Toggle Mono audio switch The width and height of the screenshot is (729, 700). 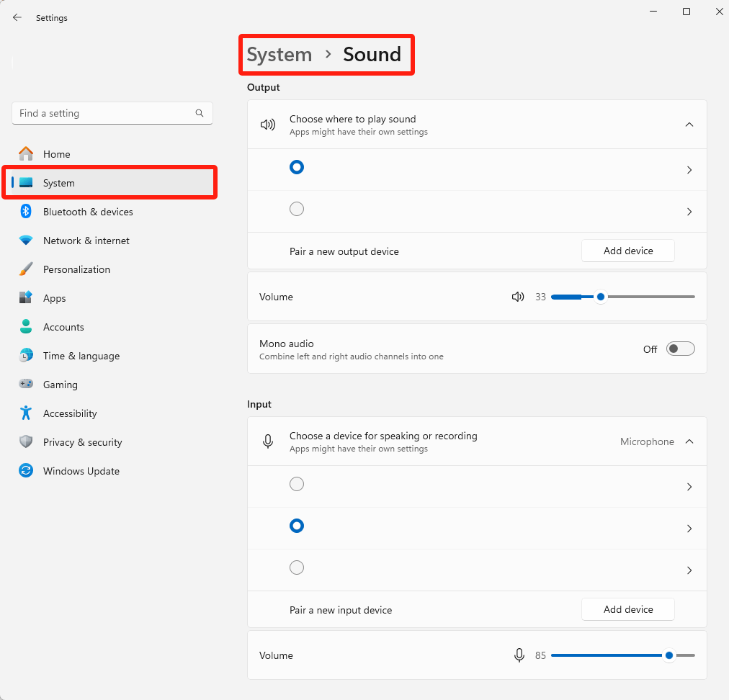point(680,349)
